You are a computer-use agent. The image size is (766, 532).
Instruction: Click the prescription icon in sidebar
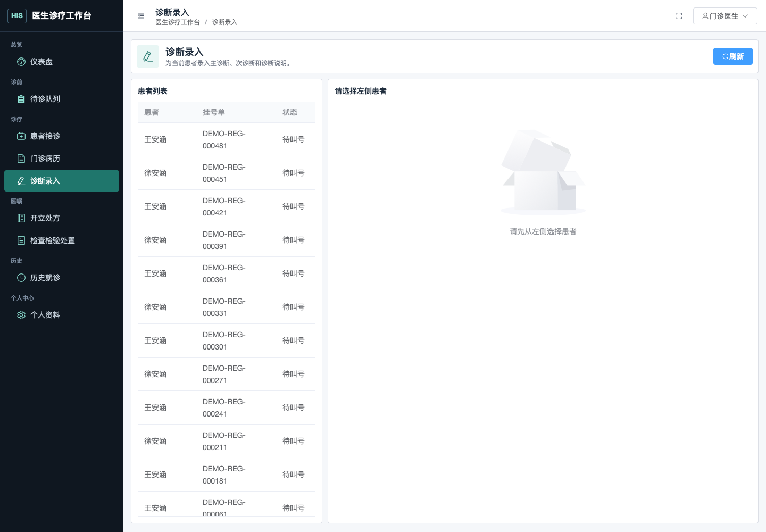click(x=21, y=218)
